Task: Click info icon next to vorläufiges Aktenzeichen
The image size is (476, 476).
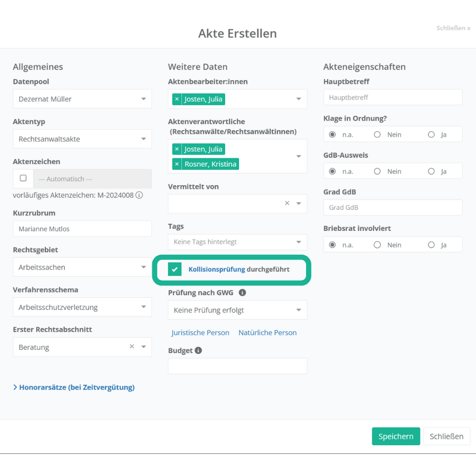Action: point(139,195)
